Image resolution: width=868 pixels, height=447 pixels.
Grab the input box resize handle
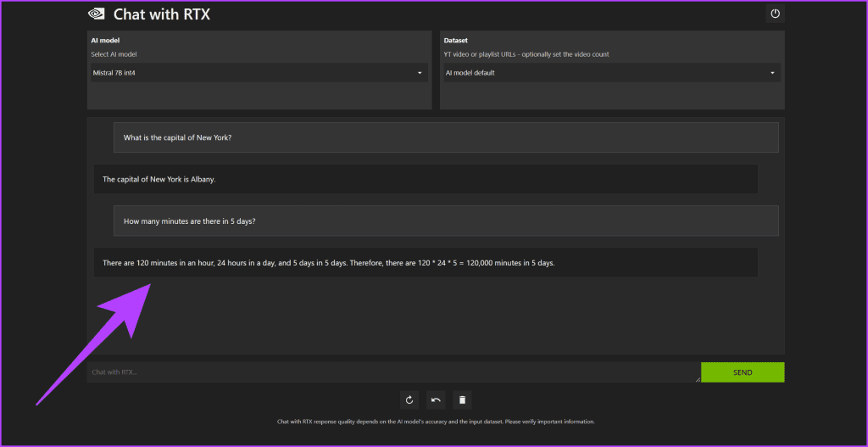(698, 379)
